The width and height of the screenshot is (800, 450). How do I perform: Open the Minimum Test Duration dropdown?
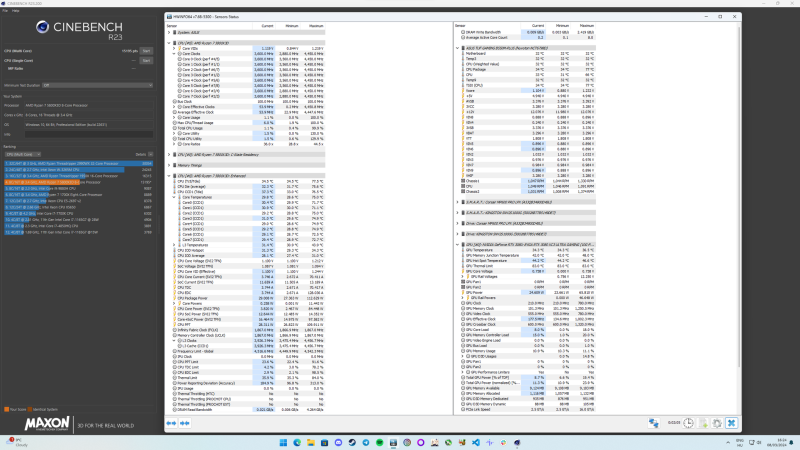[x=97, y=85]
